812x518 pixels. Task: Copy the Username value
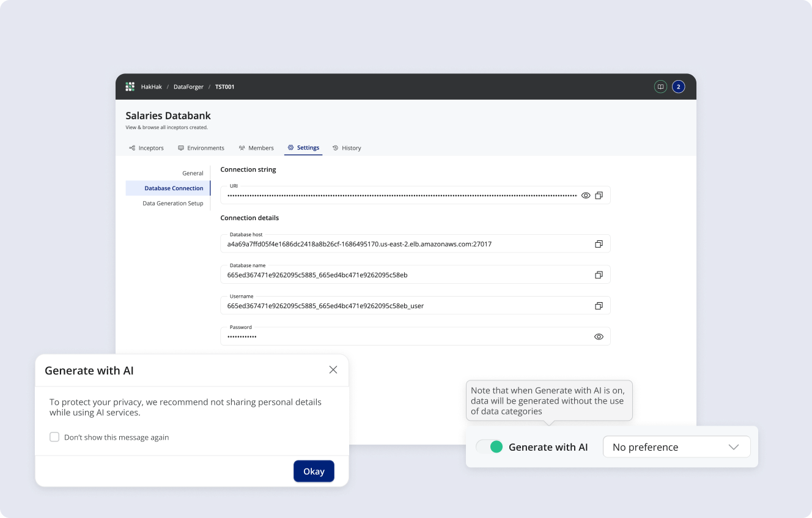coord(599,306)
